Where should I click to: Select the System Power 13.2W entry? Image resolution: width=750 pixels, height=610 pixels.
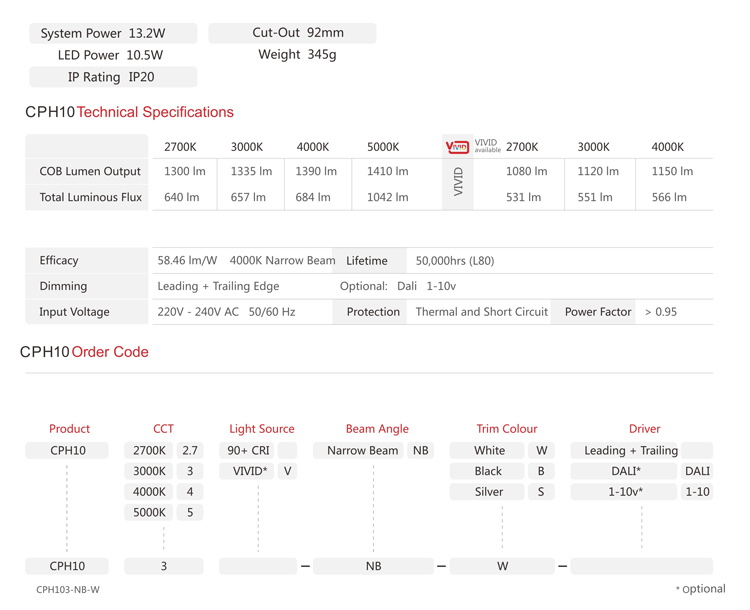coord(113,33)
